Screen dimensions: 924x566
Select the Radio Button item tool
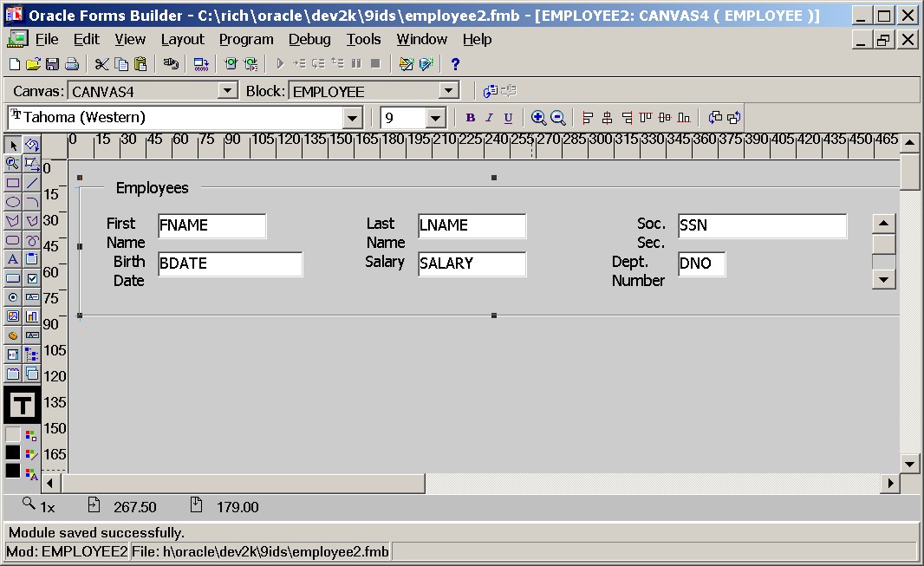point(12,297)
